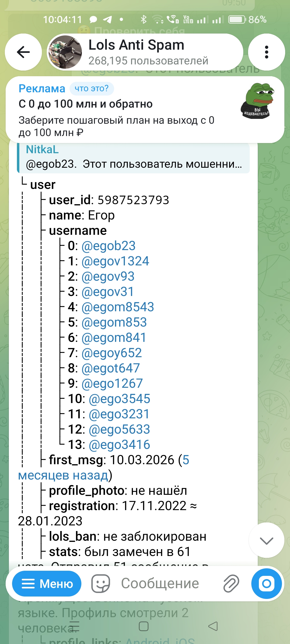Tap Android home navigation button
290x644 pixels.
tap(144, 627)
